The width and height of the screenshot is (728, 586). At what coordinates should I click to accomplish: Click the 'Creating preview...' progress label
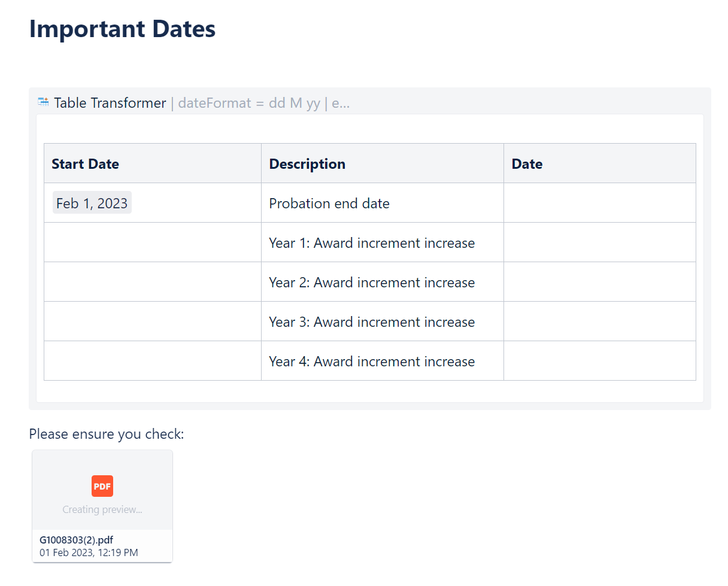click(102, 509)
